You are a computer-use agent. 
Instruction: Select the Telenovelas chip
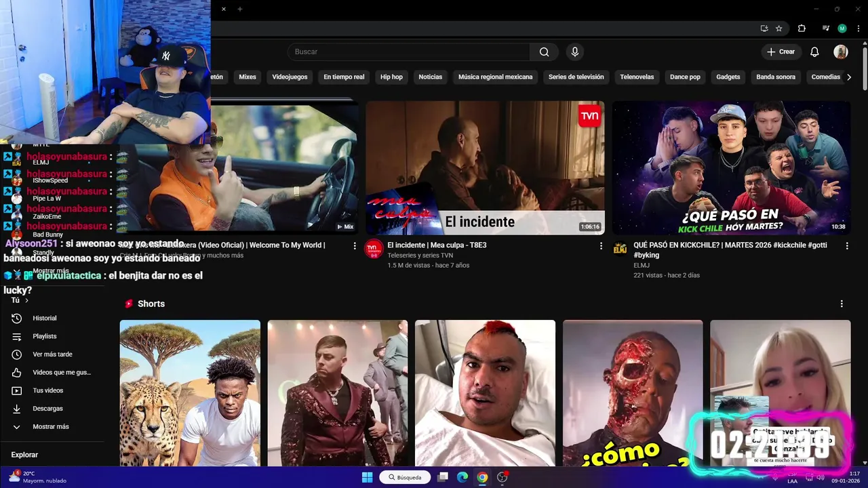tap(637, 77)
